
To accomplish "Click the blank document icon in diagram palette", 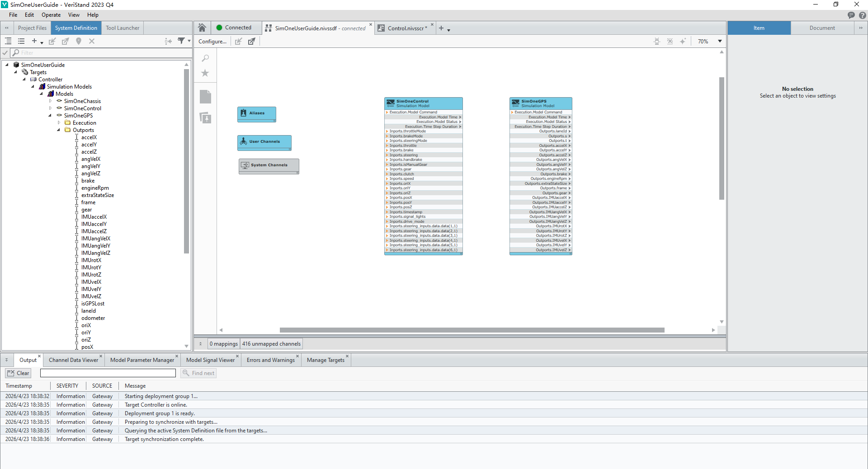I will (205, 97).
